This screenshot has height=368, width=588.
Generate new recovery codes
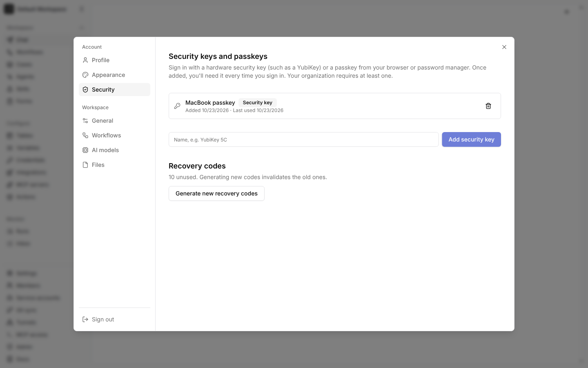coord(216,193)
